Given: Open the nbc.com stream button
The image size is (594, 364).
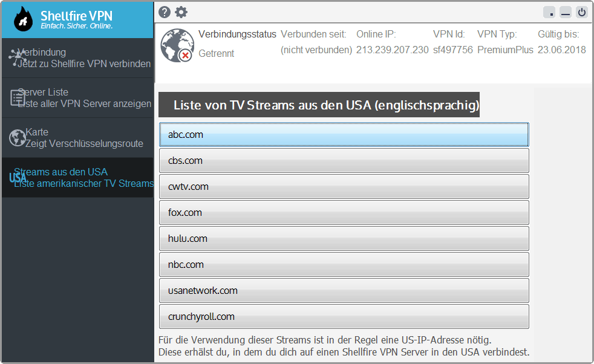Looking at the screenshot, I should coord(344,264).
